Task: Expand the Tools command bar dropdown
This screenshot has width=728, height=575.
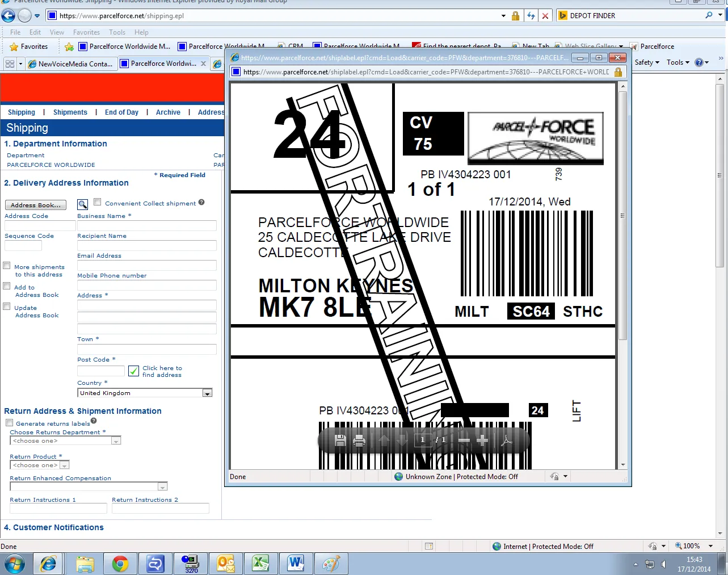Action: (x=678, y=62)
